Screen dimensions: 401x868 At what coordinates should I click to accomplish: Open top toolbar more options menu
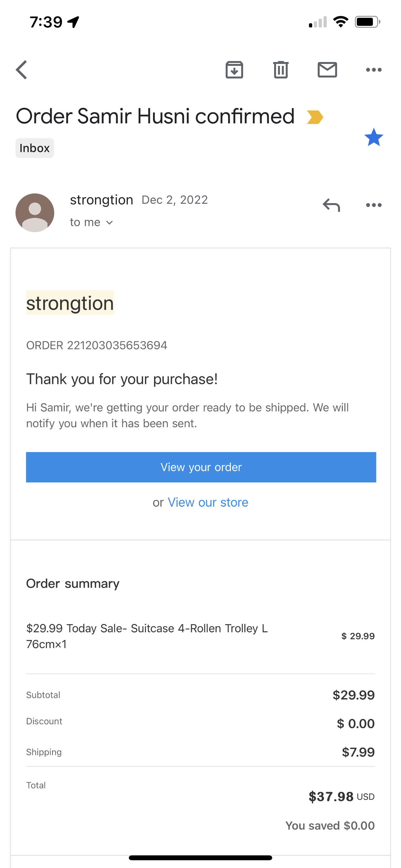tap(374, 70)
